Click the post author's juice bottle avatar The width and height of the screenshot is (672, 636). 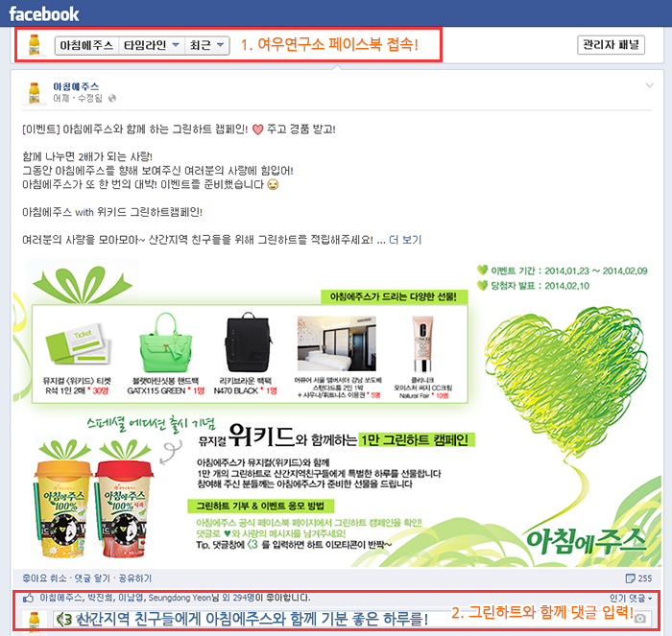point(34,92)
